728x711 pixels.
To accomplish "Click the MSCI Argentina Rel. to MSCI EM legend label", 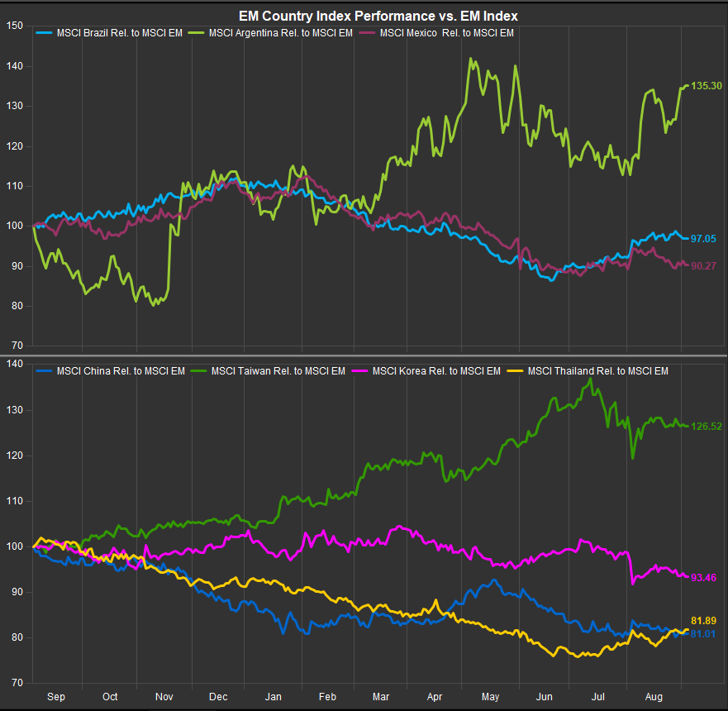I will click(280, 33).
